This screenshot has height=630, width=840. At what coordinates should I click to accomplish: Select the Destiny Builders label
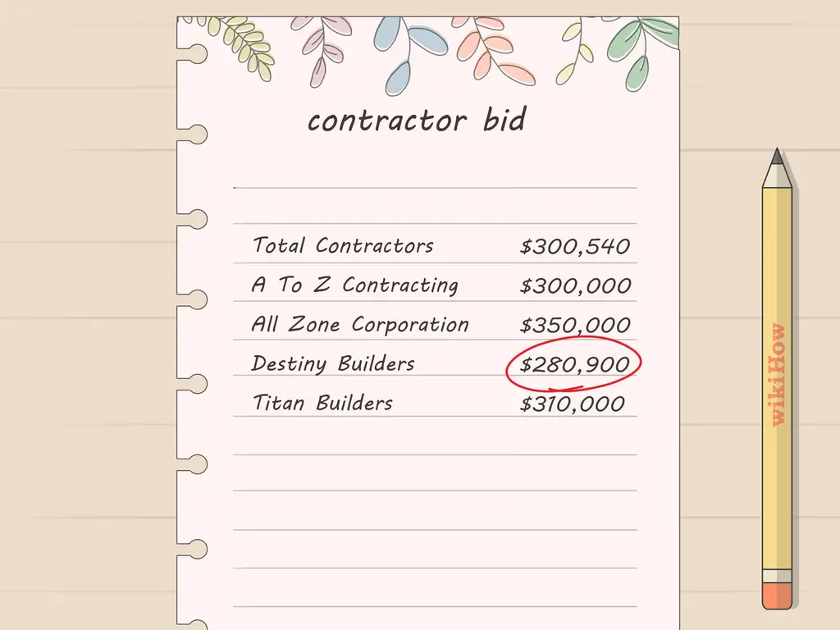click(x=333, y=363)
